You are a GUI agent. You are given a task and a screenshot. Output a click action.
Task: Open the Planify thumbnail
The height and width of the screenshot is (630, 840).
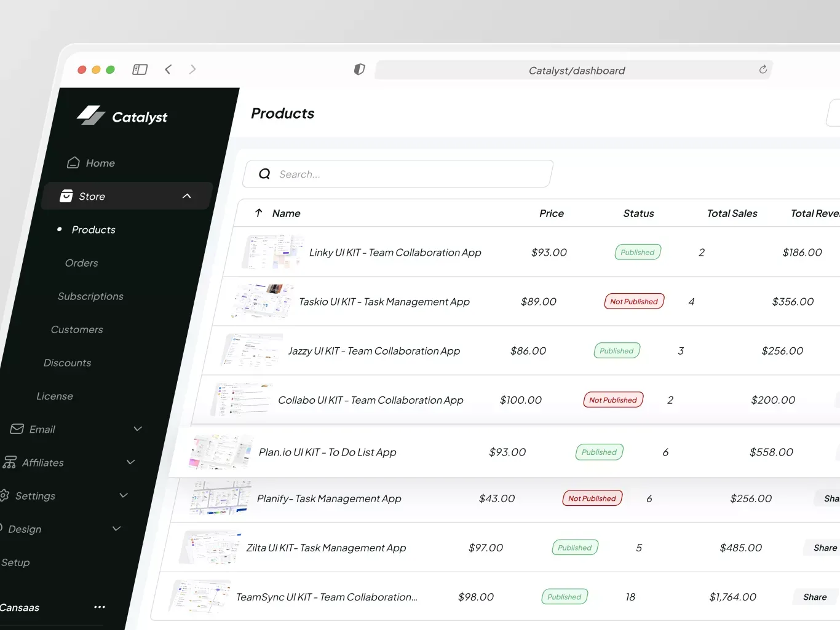220,497
